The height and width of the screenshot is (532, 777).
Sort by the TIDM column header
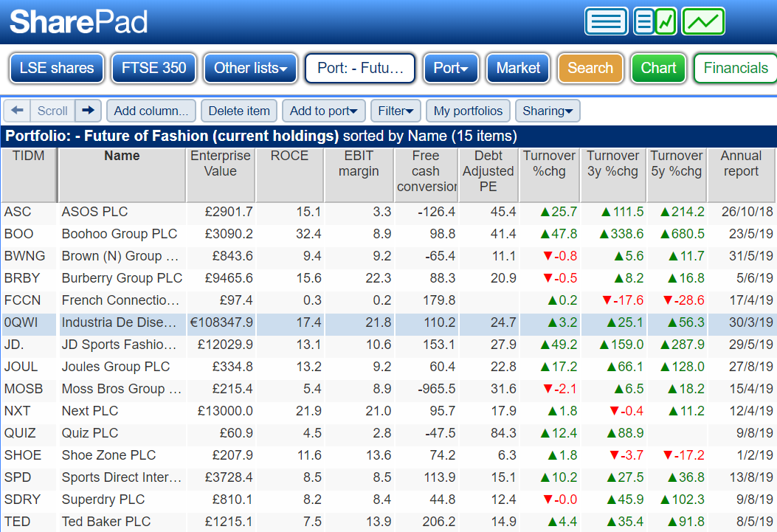[x=29, y=175]
